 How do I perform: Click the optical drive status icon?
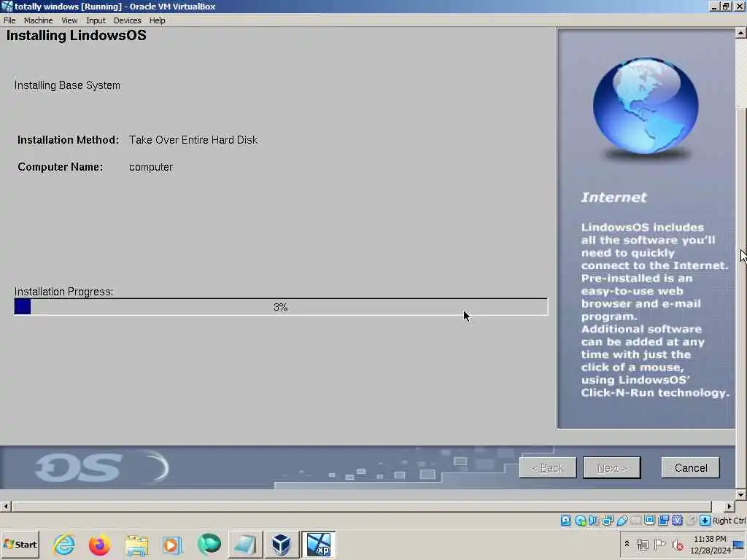(580, 521)
